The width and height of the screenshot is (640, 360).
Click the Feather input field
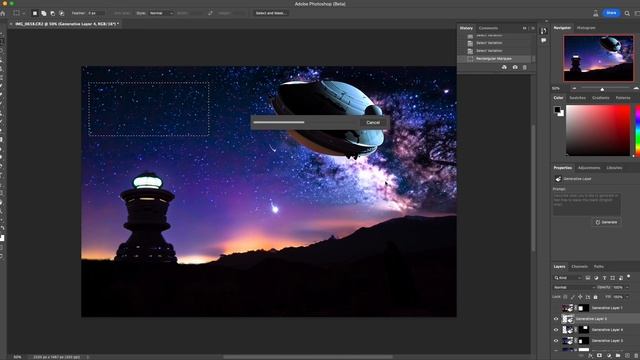point(96,13)
